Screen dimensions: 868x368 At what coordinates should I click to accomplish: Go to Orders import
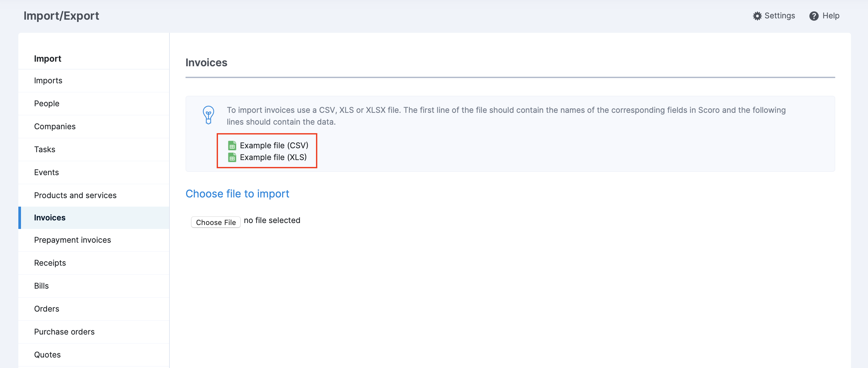[x=94, y=309]
